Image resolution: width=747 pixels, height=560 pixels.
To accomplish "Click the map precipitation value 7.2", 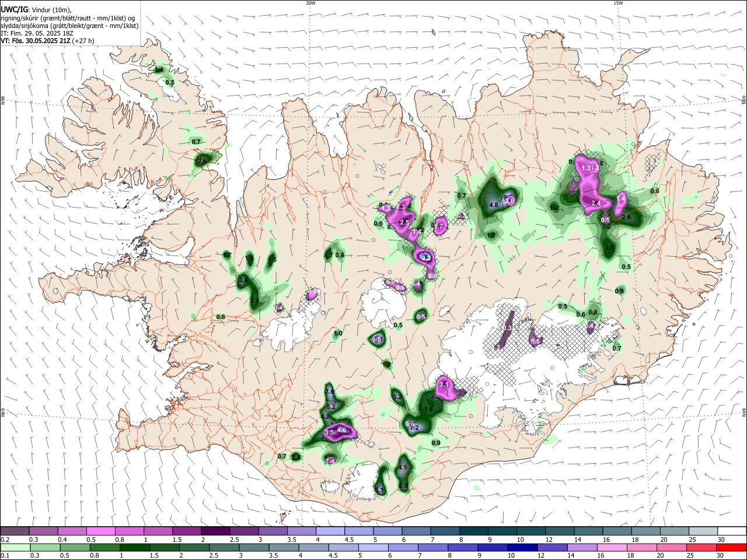I will click(x=415, y=428).
